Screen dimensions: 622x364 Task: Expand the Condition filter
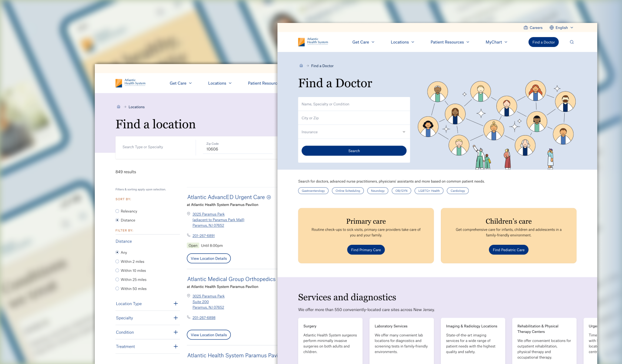[x=176, y=333]
